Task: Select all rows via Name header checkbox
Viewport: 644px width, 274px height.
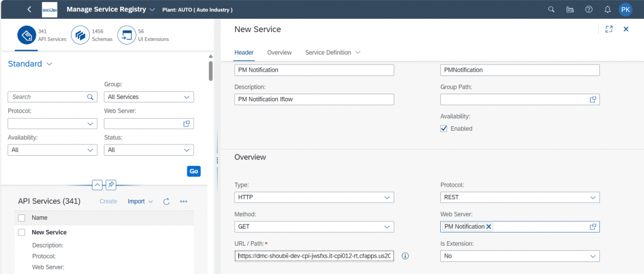Action: pyautogui.click(x=22, y=218)
